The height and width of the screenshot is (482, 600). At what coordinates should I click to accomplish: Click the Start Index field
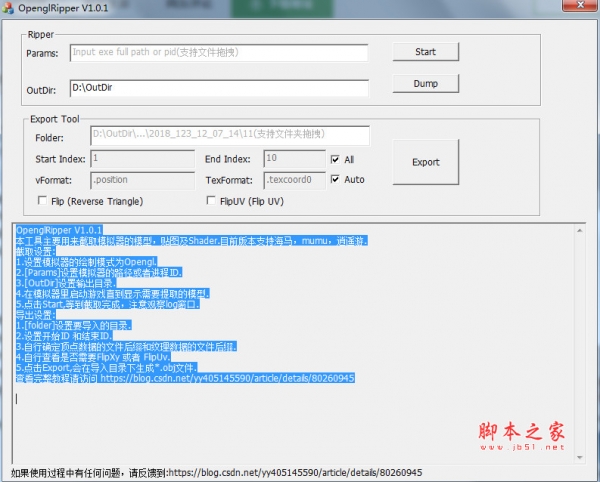[x=142, y=159]
